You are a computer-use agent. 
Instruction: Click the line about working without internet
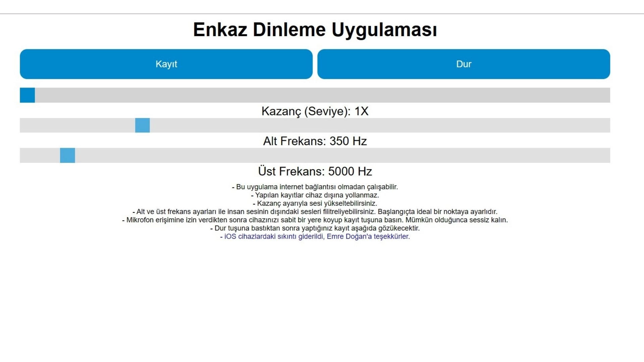(x=315, y=187)
